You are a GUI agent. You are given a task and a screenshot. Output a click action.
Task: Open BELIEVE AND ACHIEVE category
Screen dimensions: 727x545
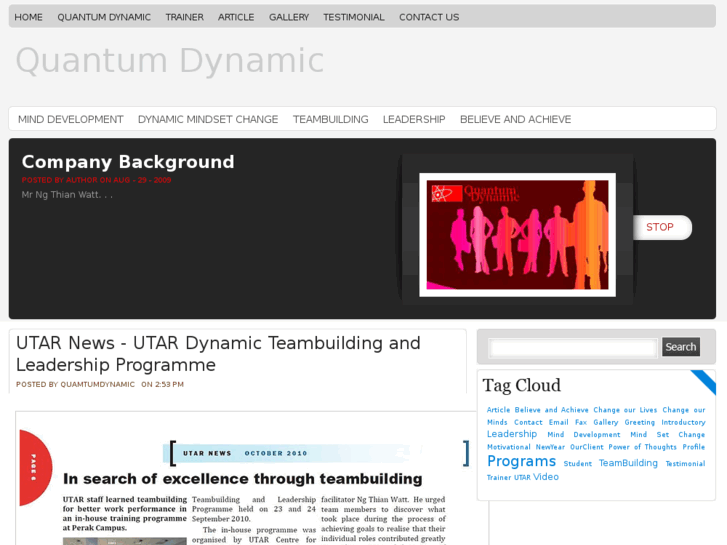pyautogui.click(x=515, y=119)
